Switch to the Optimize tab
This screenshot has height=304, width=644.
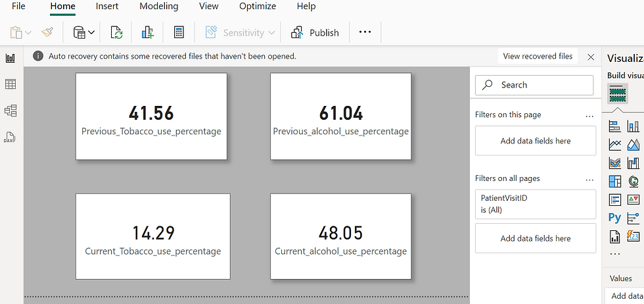pyautogui.click(x=258, y=6)
